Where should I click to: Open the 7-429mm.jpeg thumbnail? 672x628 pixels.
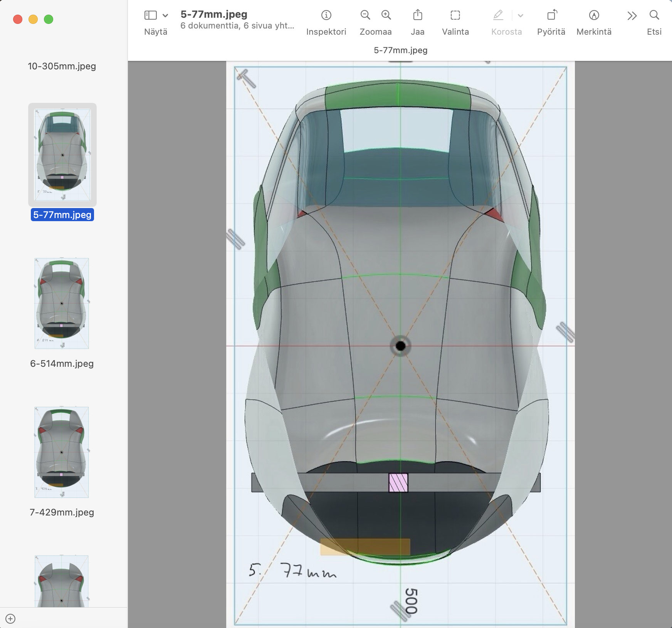pos(62,452)
